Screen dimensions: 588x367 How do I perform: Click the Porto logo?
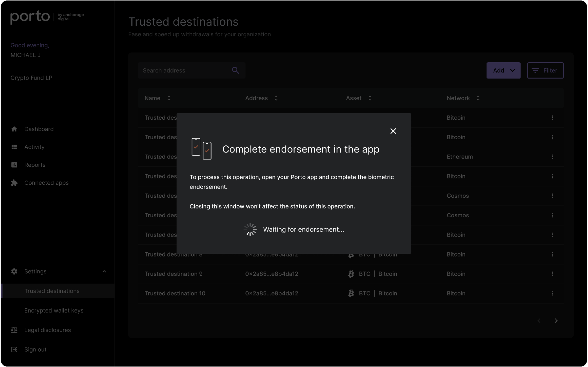click(x=30, y=17)
